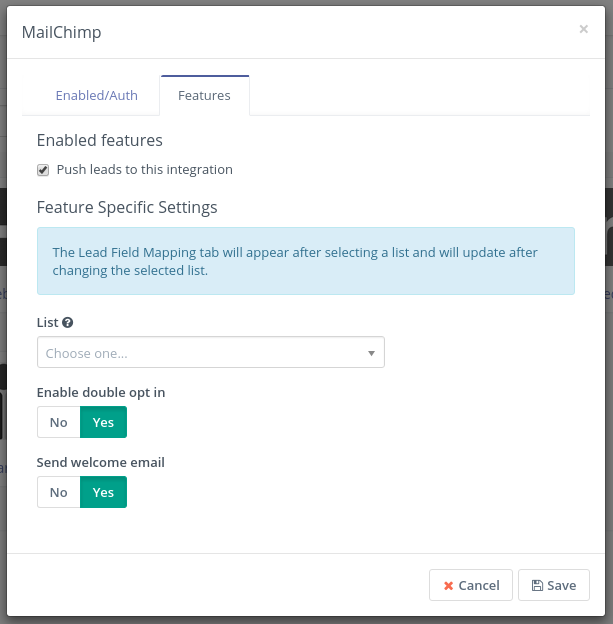Click the floppy disk icon on Save
Screen dimensions: 613x624
pyautogui.click(x=537, y=585)
